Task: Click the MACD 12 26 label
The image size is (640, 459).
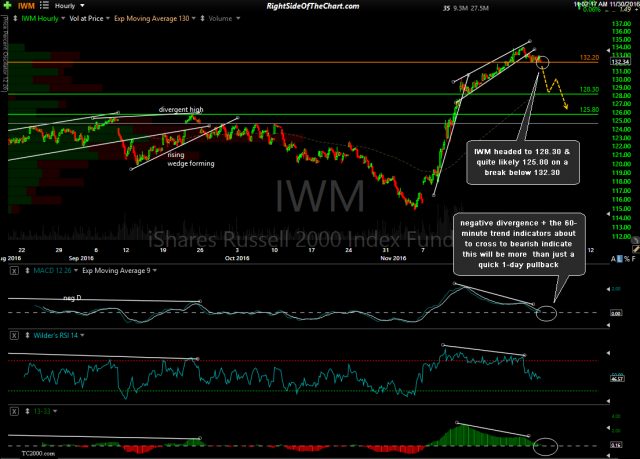Action: pyautogui.click(x=52, y=271)
